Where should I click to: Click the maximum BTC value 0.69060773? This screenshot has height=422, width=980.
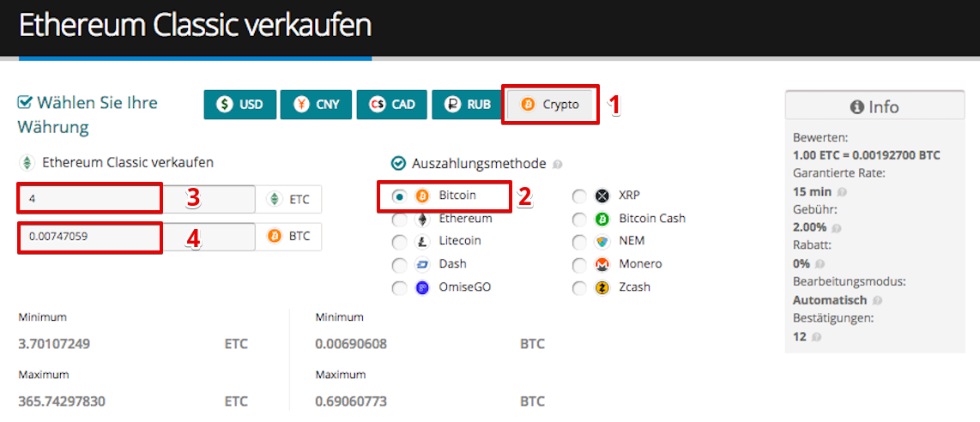[351, 401]
